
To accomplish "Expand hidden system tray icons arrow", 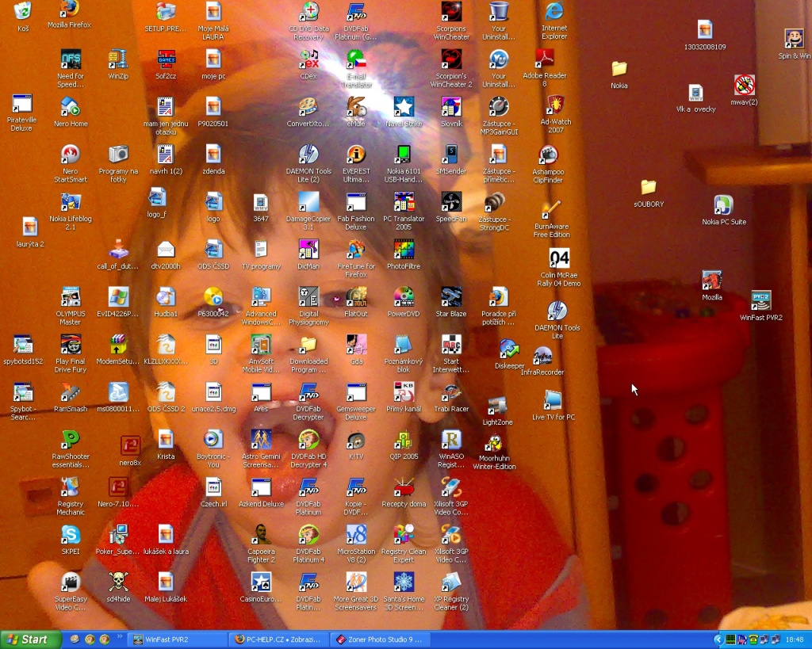I will [x=718, y=639].
